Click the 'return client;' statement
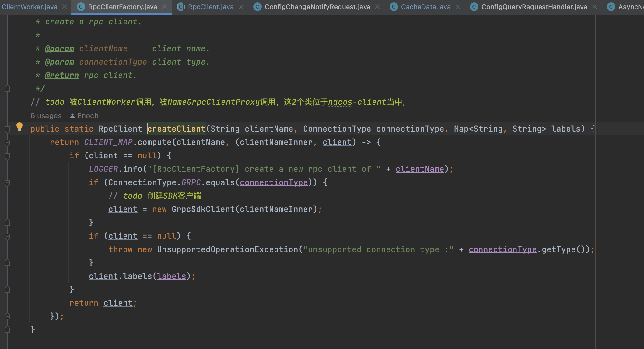644x349 pixels. [103, 303]
